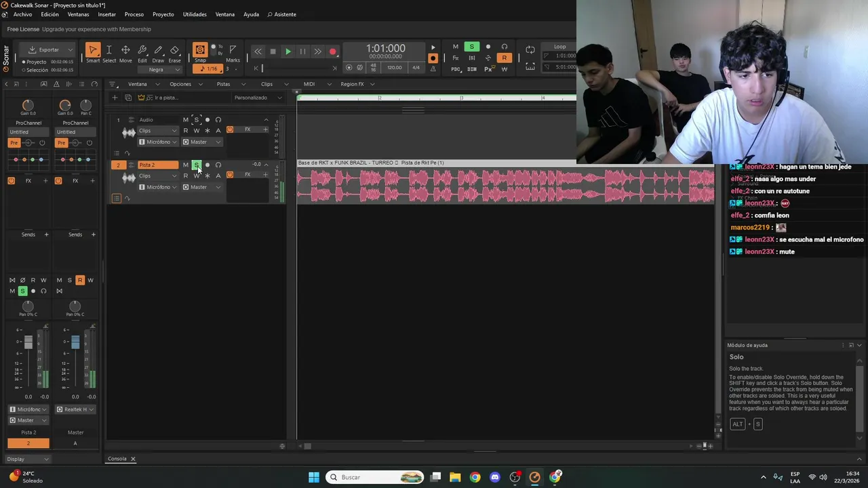Open the take lanes of Audio track
Screen dimensions: 868x488
[x=117, y=153]
